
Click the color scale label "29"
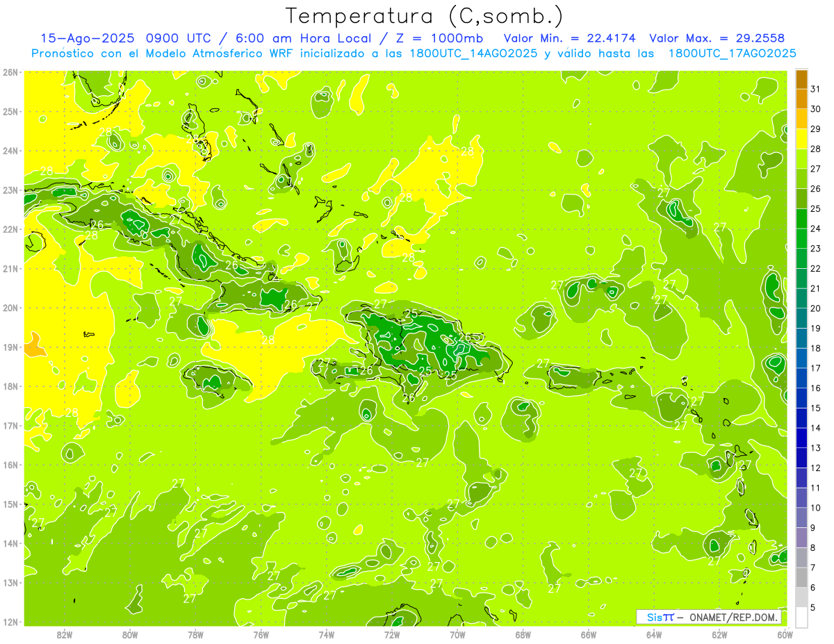click(x=815, y=129)
